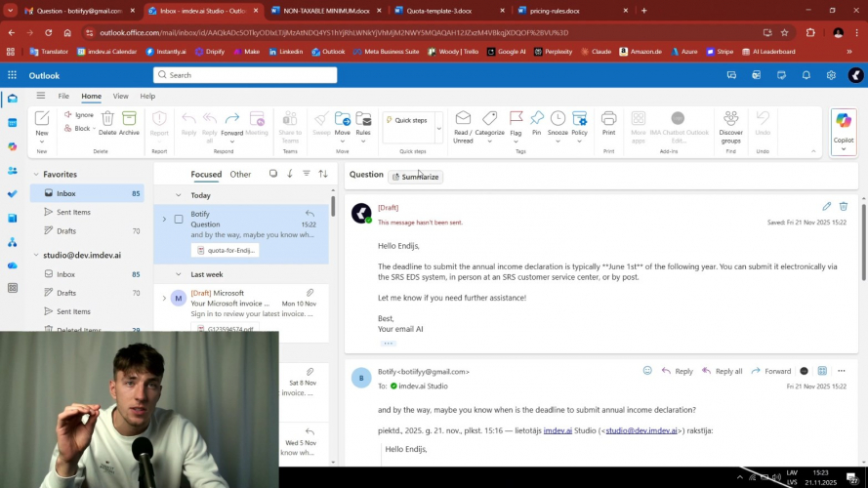Open the Rules icon
Viewport: 868px width, 488px height.
point(363,118)
